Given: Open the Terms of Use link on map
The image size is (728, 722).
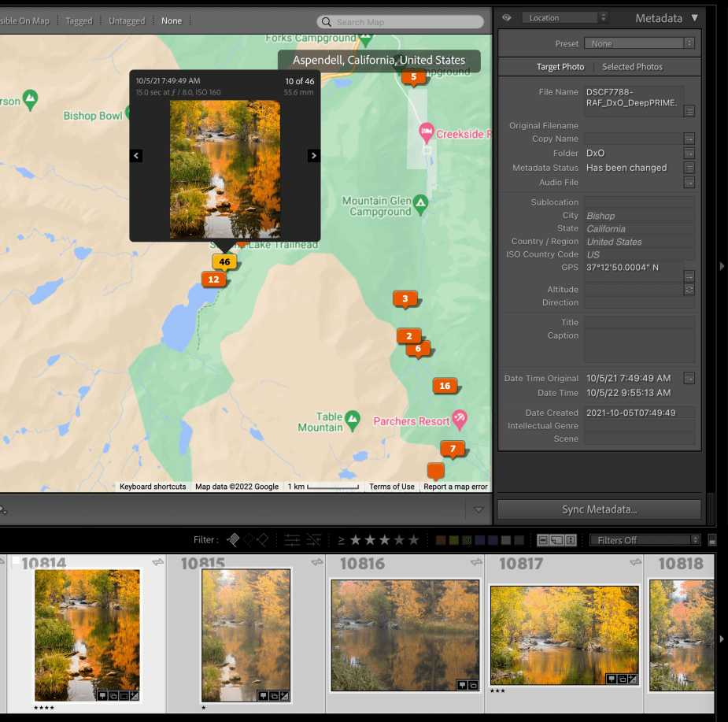Looking at the screenshot, I should point(391,487).
